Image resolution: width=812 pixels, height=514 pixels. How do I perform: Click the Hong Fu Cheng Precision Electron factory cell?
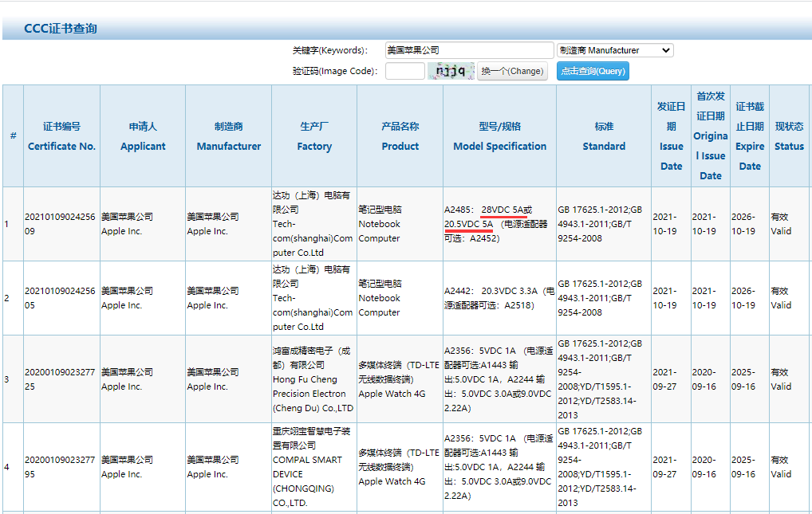pyautogui.click(x=314, y=379)
